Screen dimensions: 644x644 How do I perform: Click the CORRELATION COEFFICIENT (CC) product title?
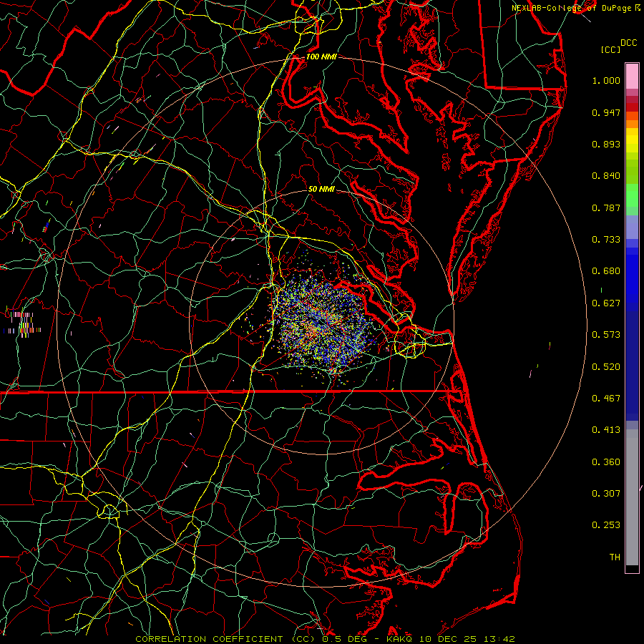coord(226,639)
